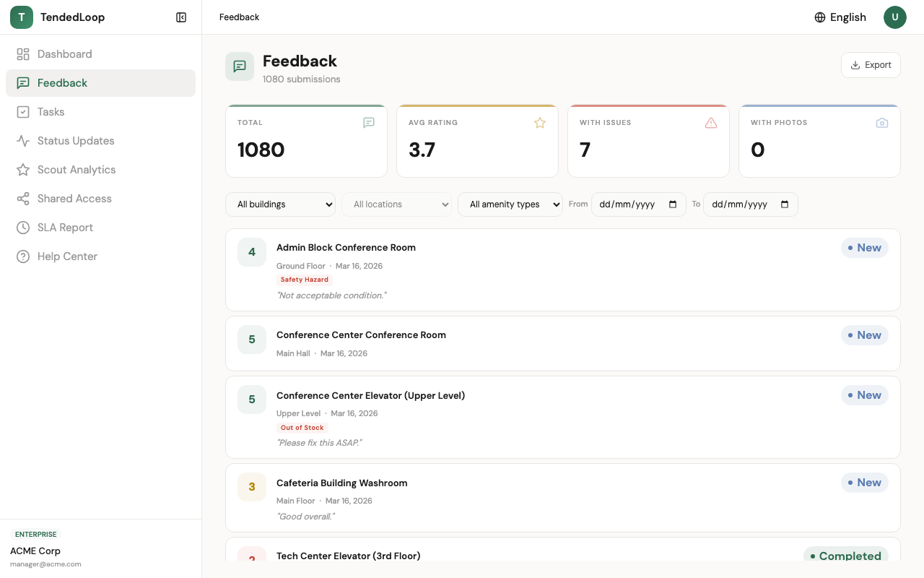
Task: Click the globe language icon
Action: click(x=820, y=17)
